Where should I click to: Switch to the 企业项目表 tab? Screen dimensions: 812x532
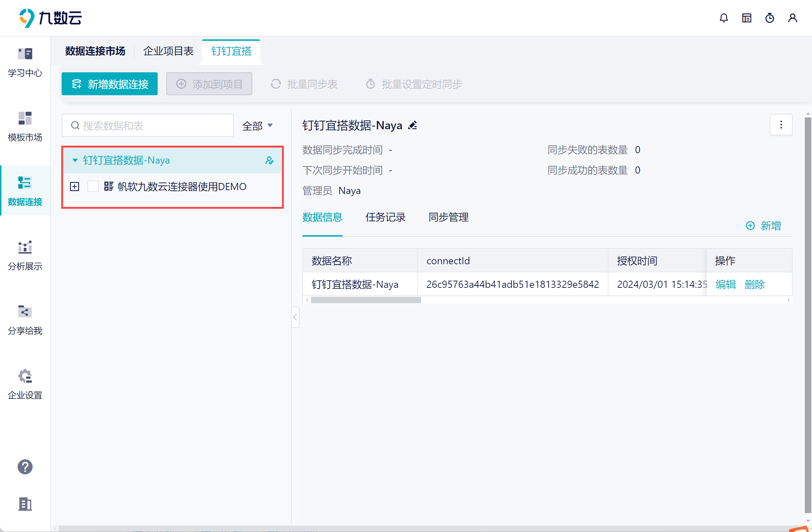click(x=168, y=51)
